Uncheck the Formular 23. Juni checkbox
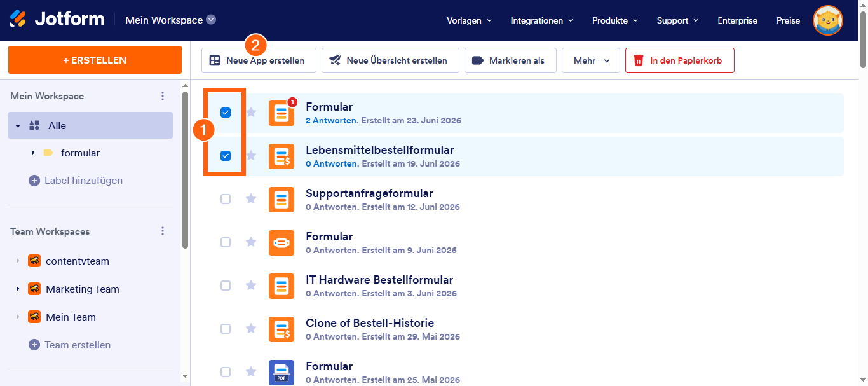 pos(226,113)
